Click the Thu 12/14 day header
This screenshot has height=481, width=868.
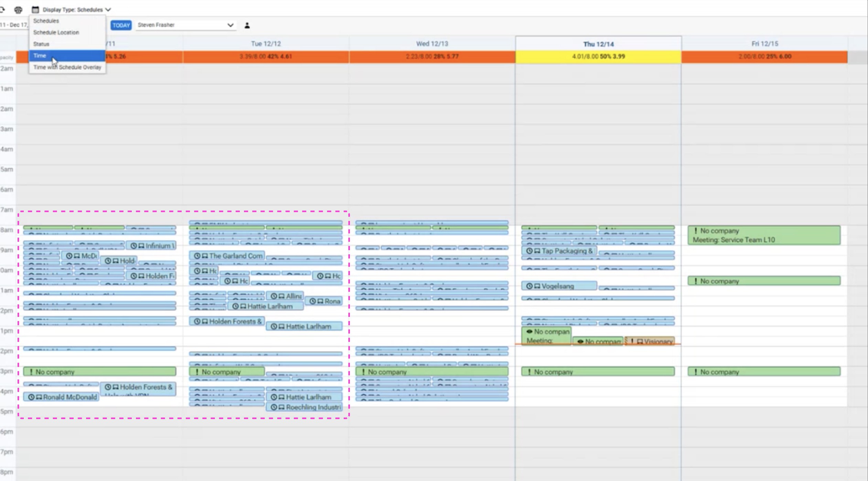click(598, 44)
